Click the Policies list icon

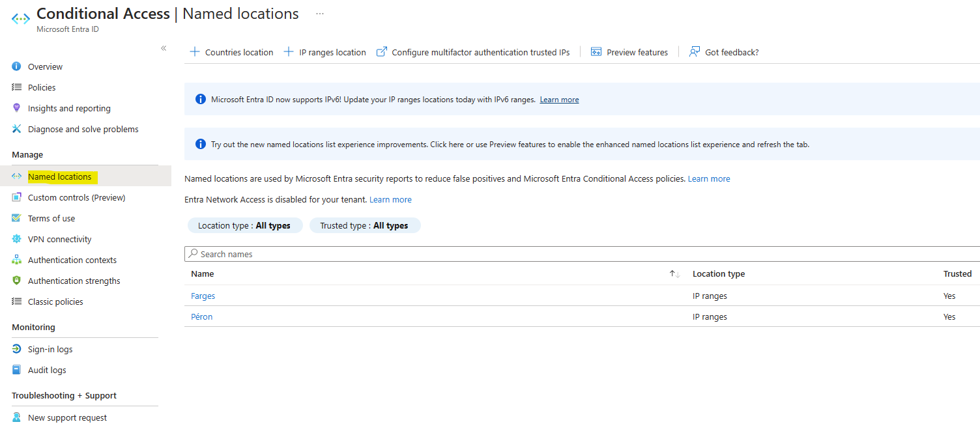[x=17, y=87]
